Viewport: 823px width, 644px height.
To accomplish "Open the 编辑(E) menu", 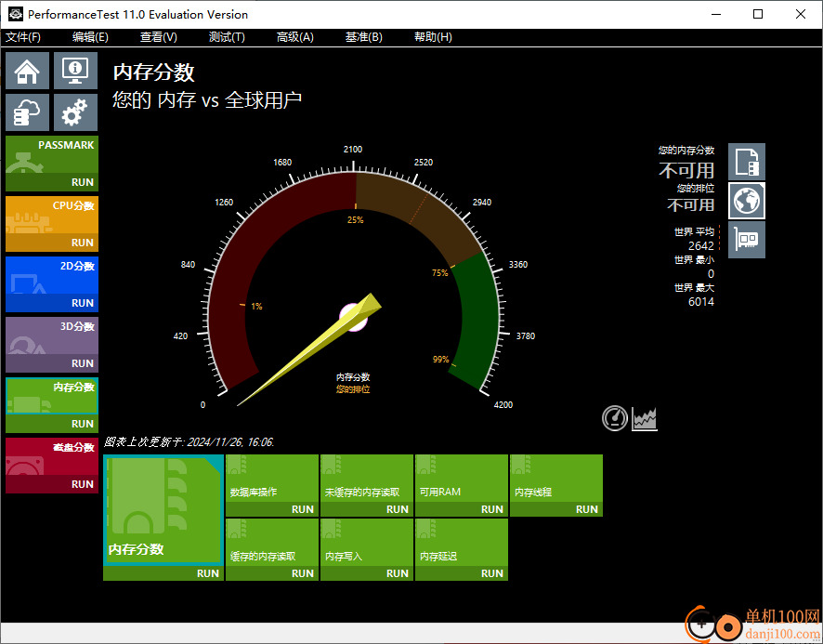I will [90, 37].
